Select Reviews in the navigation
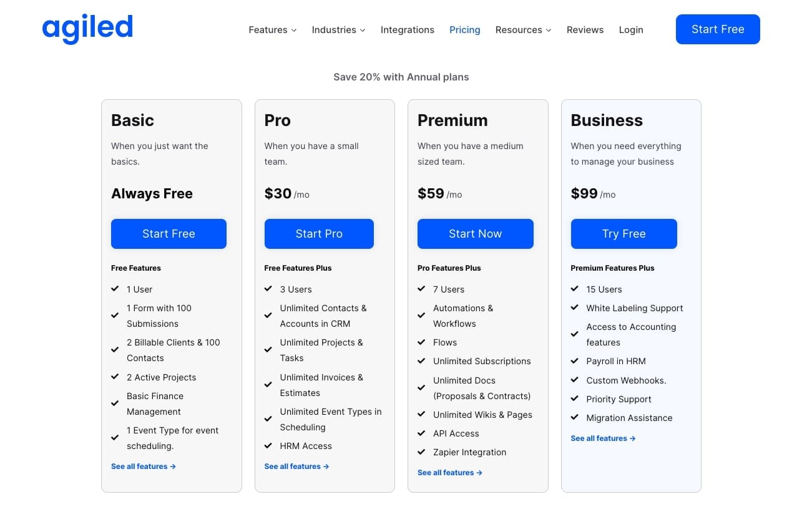The height and width of the screenshot is (522, 812). point(585,29)
